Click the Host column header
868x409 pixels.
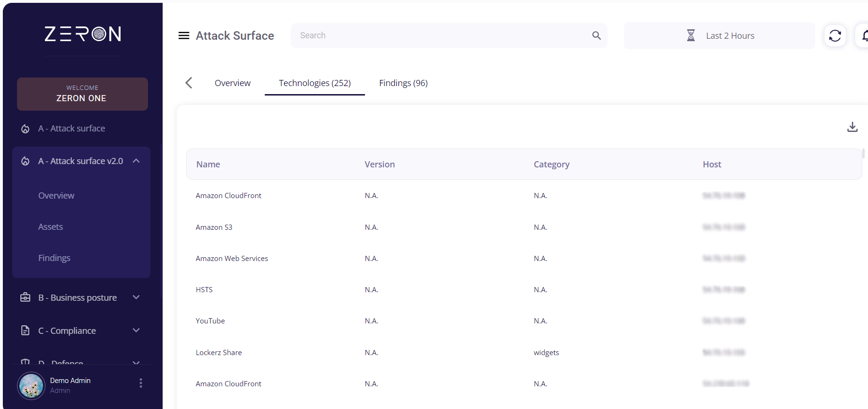pyautogui.click(x=712, y=164)
